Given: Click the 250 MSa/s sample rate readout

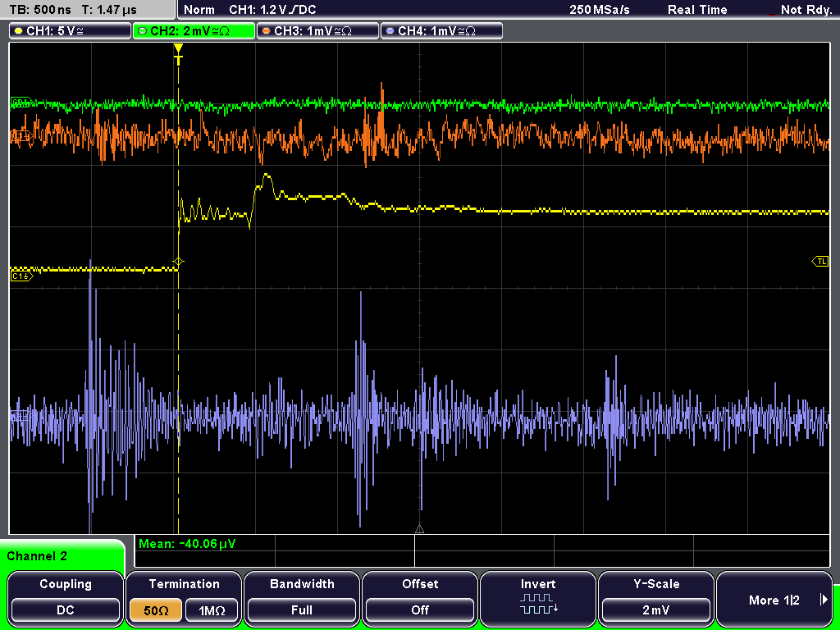Looking at the screenshot, I should (600, 10).
